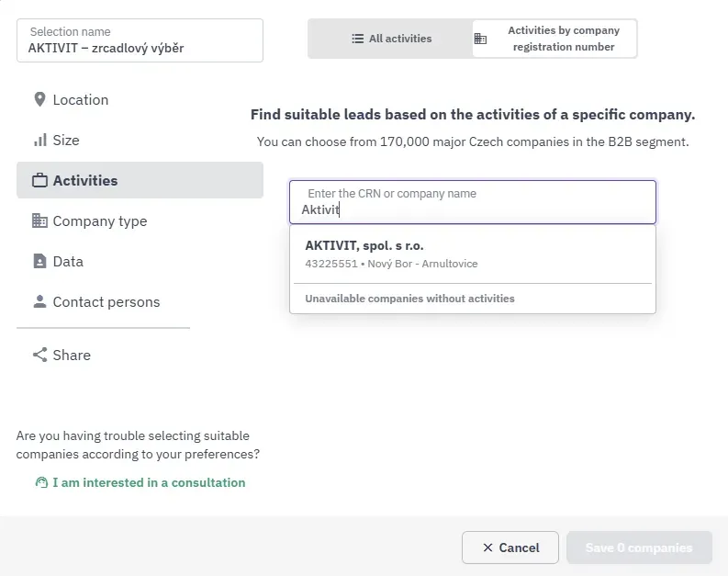Open I am interested in a consultation link
Image resolution: width=728 pixels, height=576 pixels.
[140, 482]
